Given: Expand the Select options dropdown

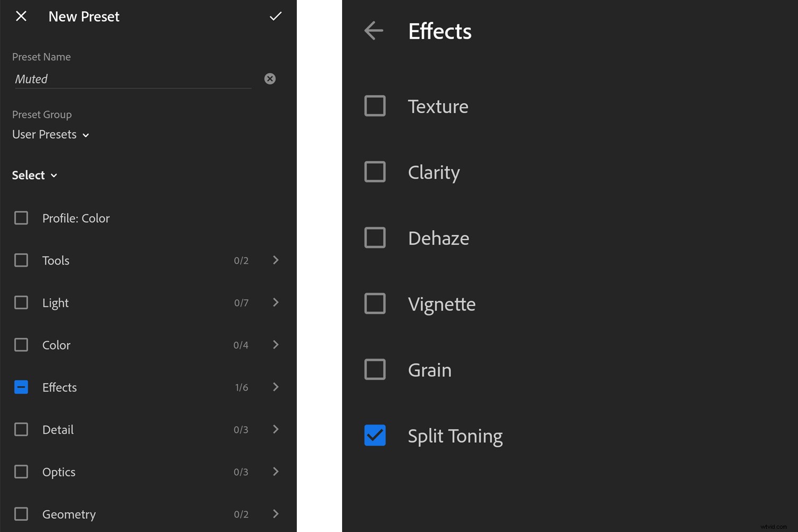Looking at the screenshot, I should pos(34,175).
